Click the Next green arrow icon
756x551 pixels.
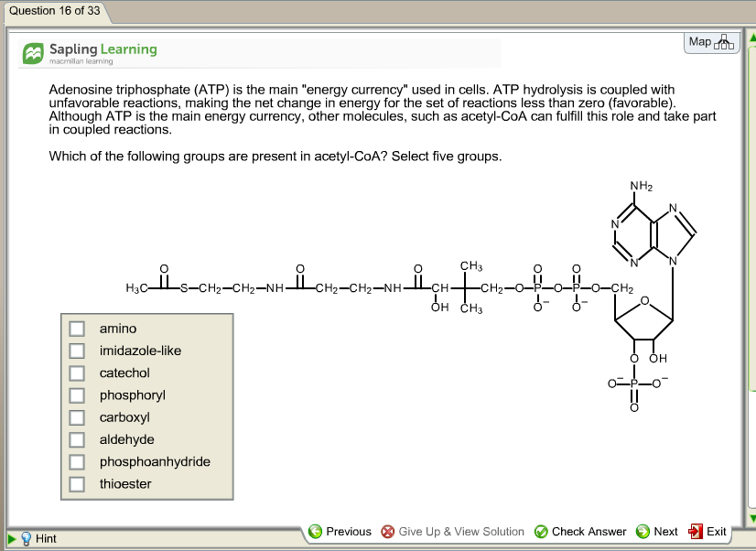click(642, 531)
